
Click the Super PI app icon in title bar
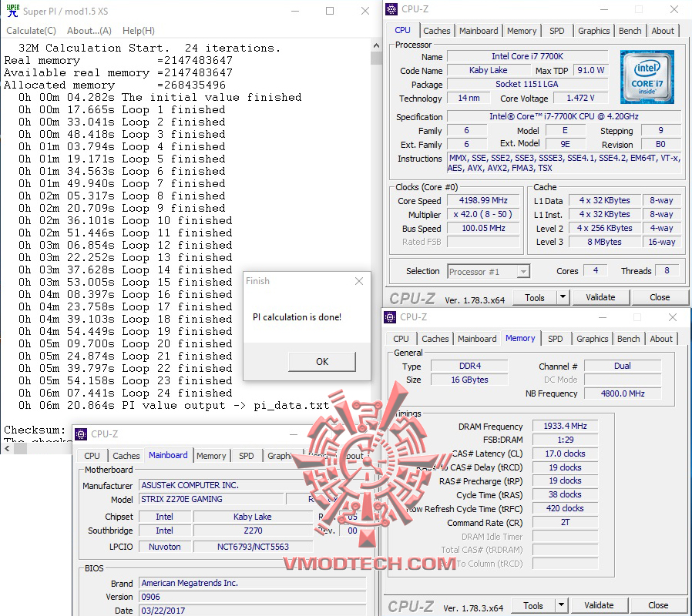coord(13,11)
